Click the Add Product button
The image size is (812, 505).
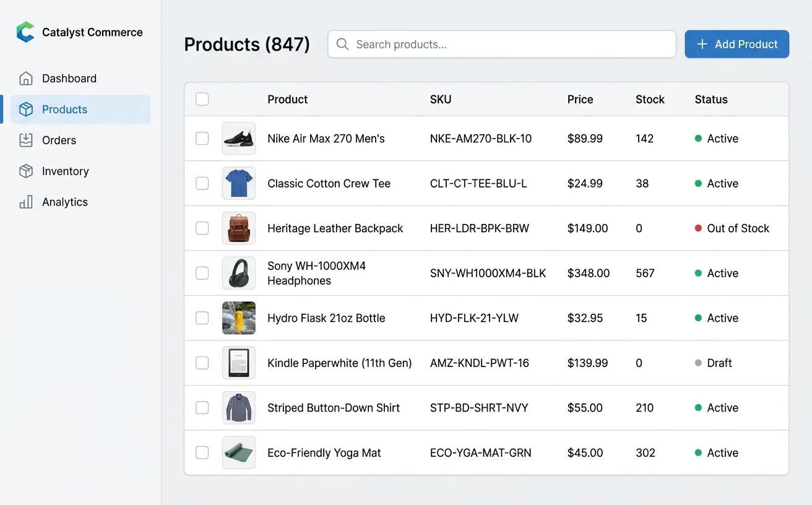tap(736, 44)
